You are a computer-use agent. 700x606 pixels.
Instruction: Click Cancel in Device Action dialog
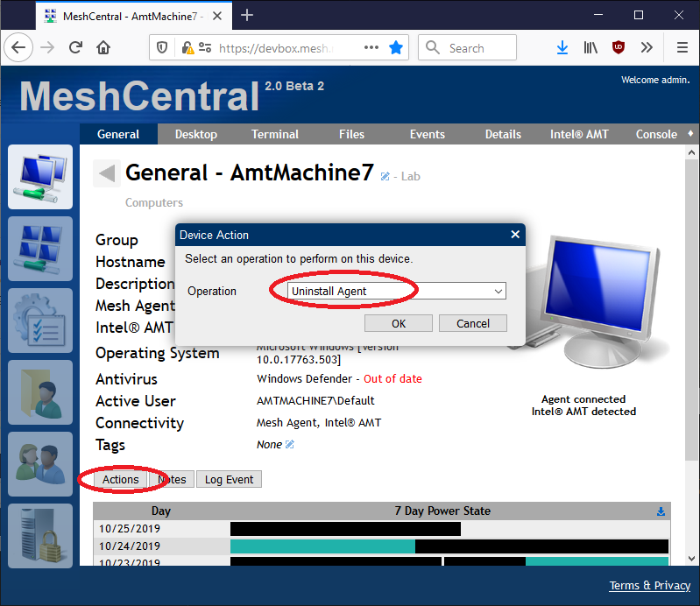pyautogui.click(x=473, y=323)
